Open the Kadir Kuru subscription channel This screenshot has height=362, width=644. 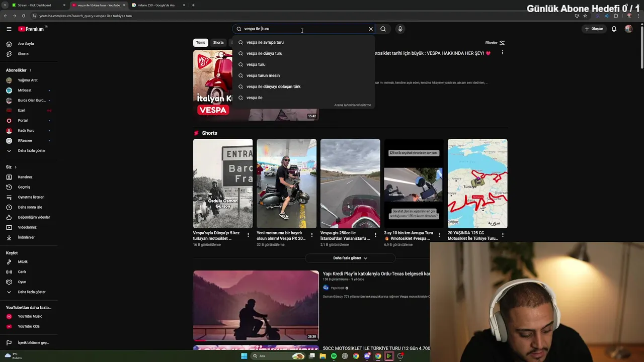(x=29, y=131)
